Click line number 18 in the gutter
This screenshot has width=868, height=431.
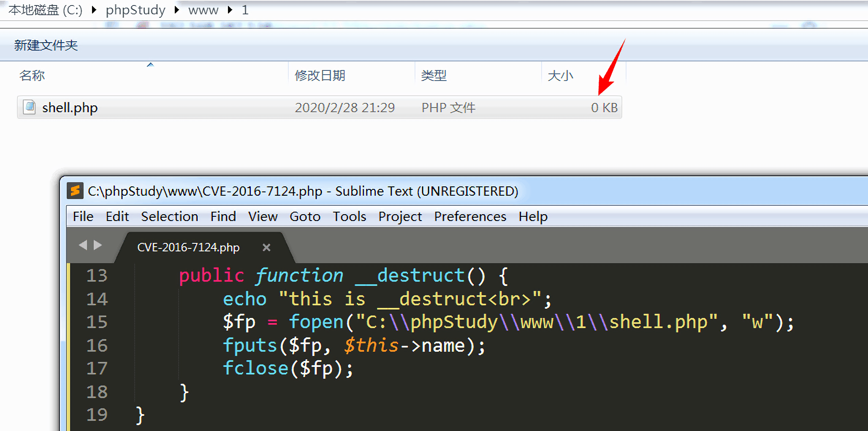pyautogui.click(x=97, y=392)
